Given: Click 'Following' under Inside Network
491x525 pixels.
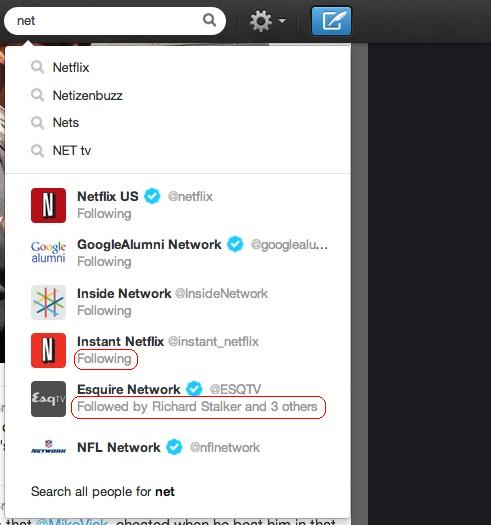Looking at the screenshot, I should (x=104, y=311).
